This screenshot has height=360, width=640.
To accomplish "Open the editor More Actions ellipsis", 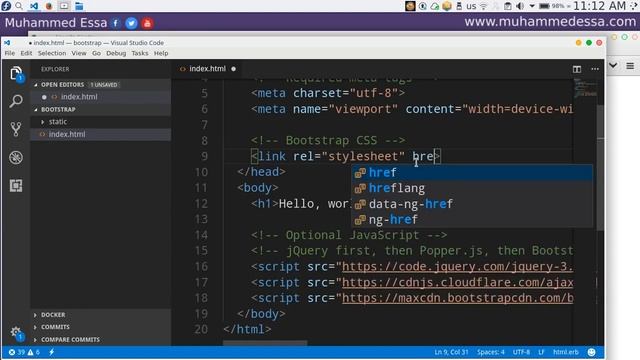I will pyautogui.click(x=595, y=69).
